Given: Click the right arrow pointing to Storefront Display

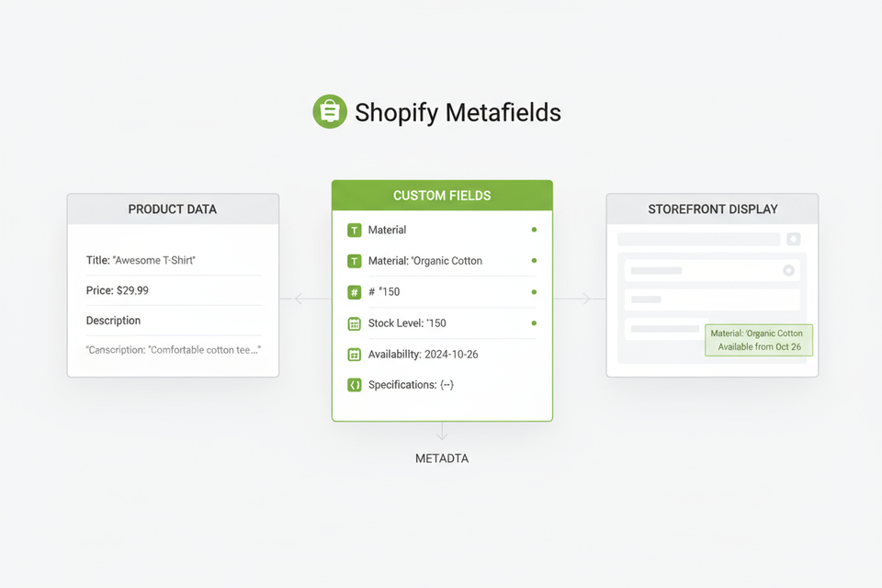Looking at the screenshot, I should coord(586,299).
